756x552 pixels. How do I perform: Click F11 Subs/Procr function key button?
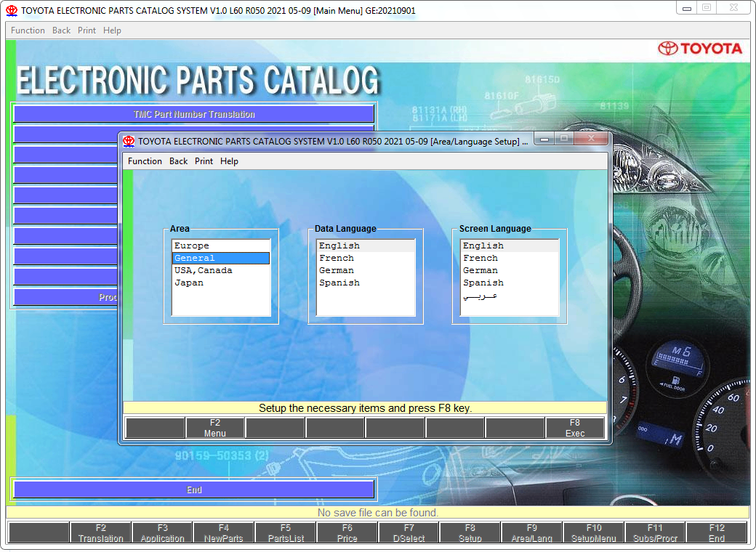pyautogui.click(x=655, y=532)
